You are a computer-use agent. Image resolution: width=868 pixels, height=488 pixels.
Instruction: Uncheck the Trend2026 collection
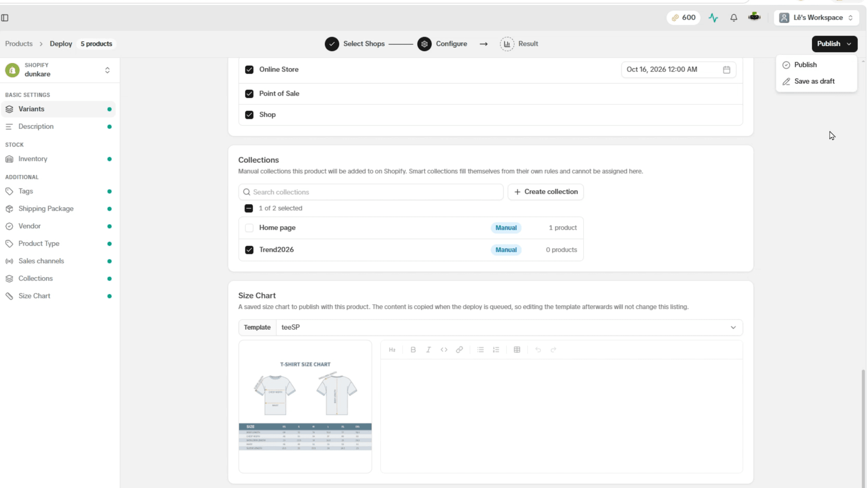(x=249, y=250)
